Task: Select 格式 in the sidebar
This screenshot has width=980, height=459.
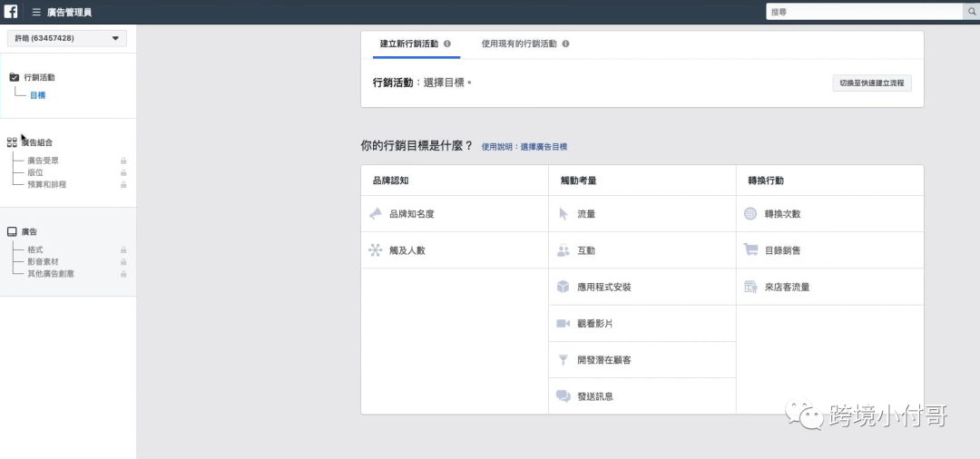Action: [35, 249]
